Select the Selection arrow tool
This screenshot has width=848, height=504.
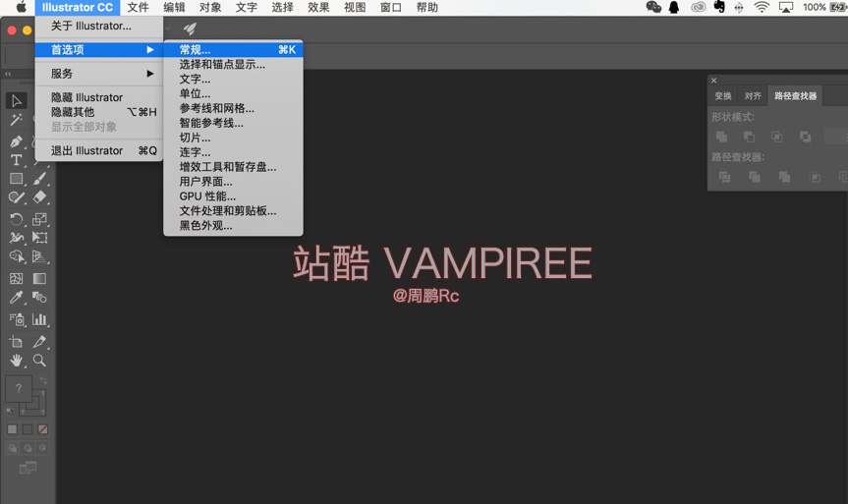(x=17, y=101)
